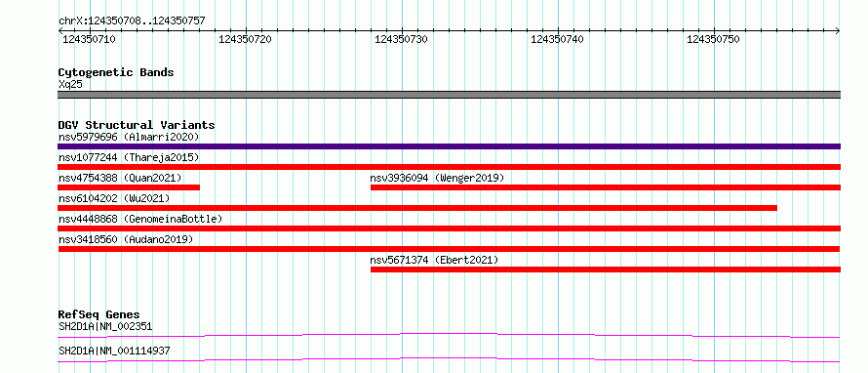Select the purple nsv5979696 variant bar
868x373 pixels.
click(449, 146)
